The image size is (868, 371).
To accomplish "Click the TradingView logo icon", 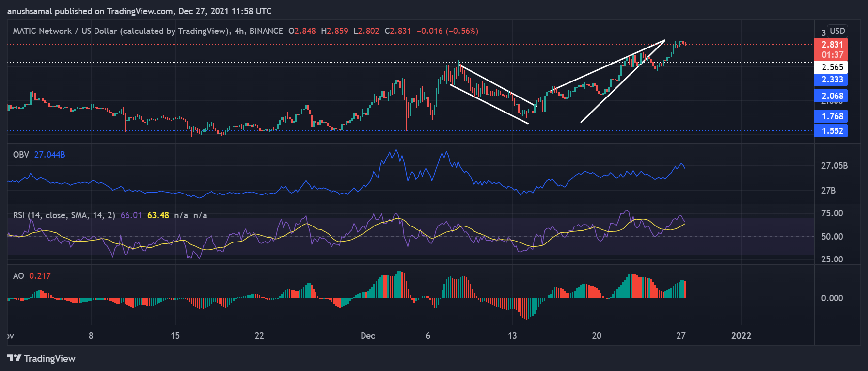I will 15,358.
